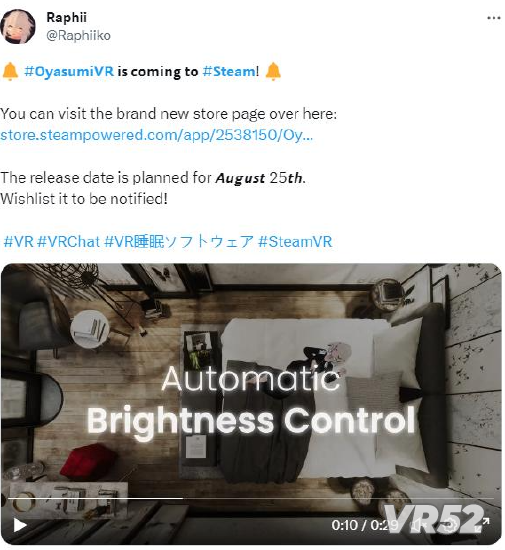Click the bell emoji before #OyasumiVR
The image size is (505, 550).
click(10, 71)
